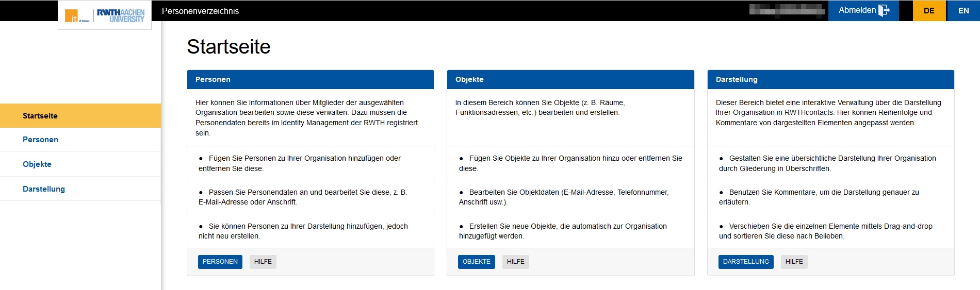Select Darstellung in the sidebar menu
Viewport: 980px width, 290px height.
click(x=44, y=189)
